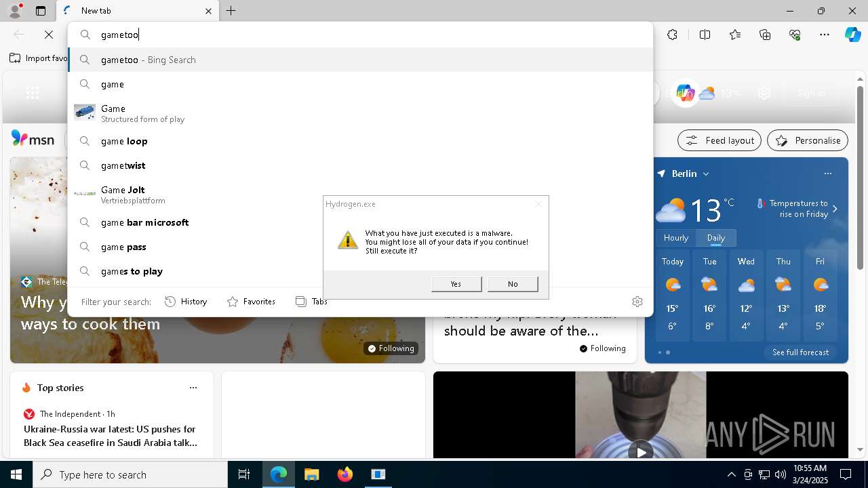This screenshot has width=868, height=488.
Task: Click Following on the egg article
Action: tap(391, 348)
